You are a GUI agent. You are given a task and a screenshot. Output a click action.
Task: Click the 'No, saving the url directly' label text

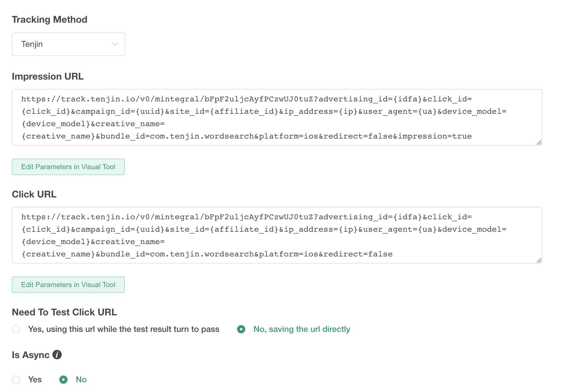[302, 329]
